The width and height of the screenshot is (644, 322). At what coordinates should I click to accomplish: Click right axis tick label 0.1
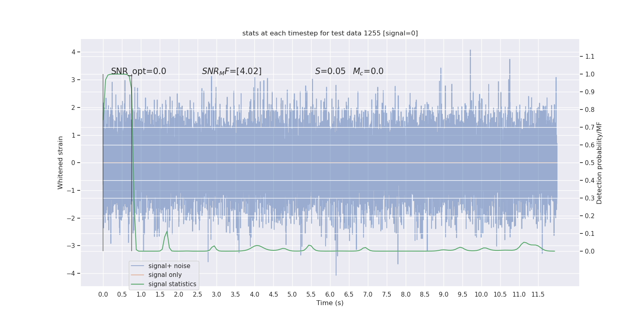(590, 234)
